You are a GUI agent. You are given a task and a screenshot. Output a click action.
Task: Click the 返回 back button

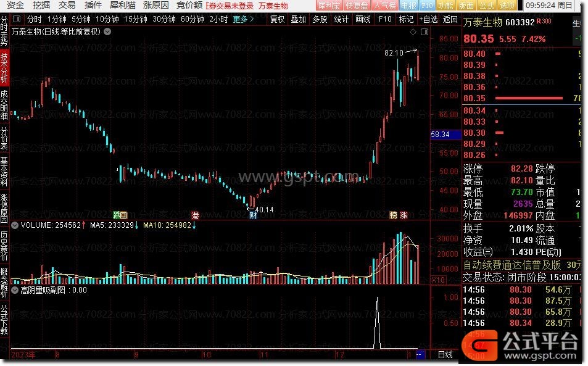click(x=450, y=19)
